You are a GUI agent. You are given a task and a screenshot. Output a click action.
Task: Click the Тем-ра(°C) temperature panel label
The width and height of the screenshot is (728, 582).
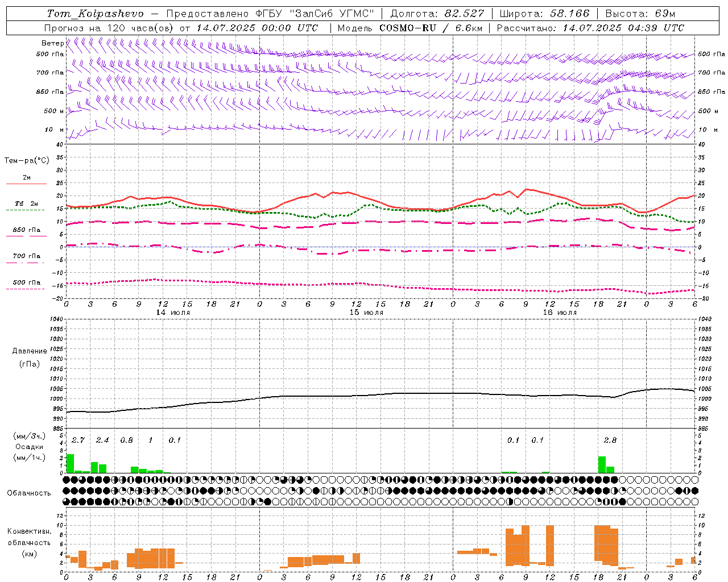(27, 161)
